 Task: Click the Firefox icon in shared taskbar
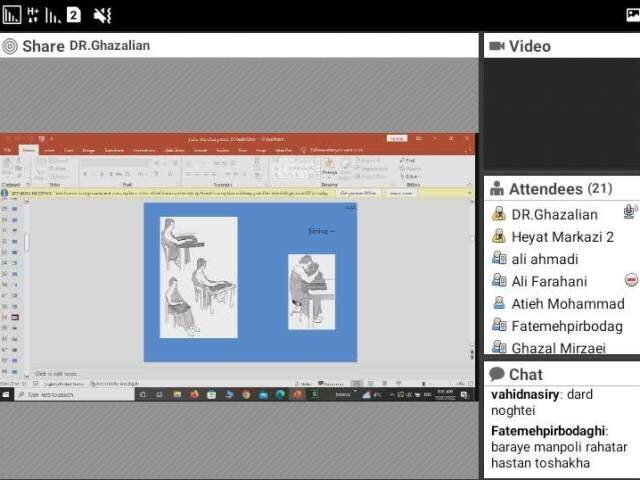[x=194, y=395]
